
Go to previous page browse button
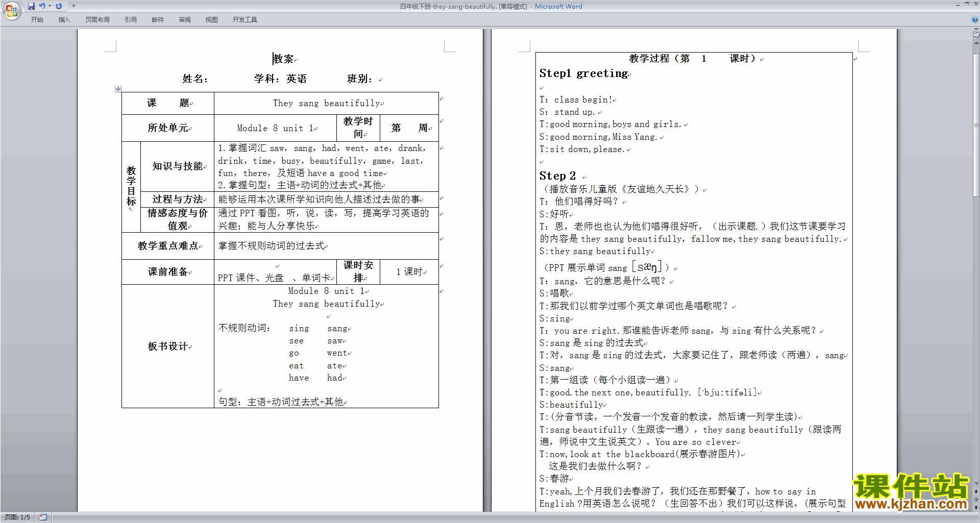click(x=976, y=492)
